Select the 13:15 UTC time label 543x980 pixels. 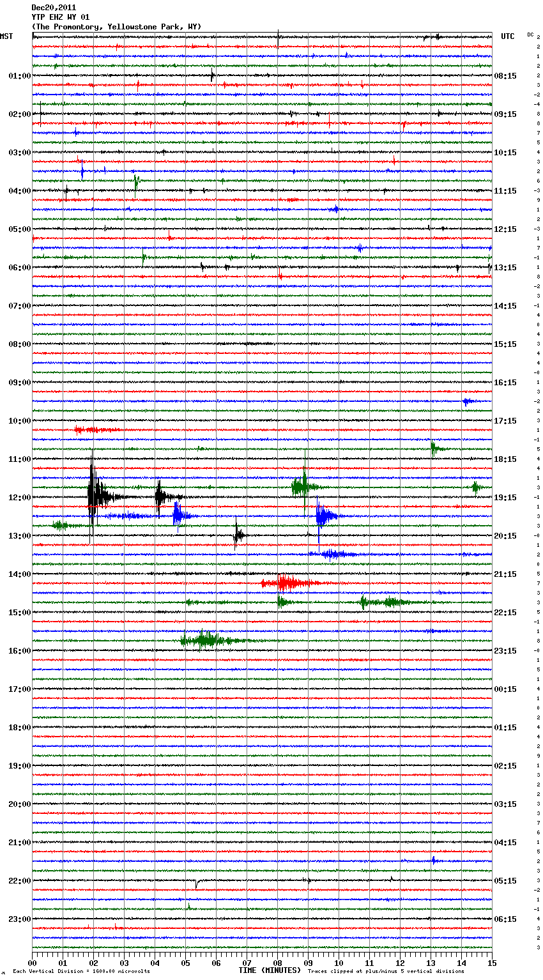(x=505, y=268)
